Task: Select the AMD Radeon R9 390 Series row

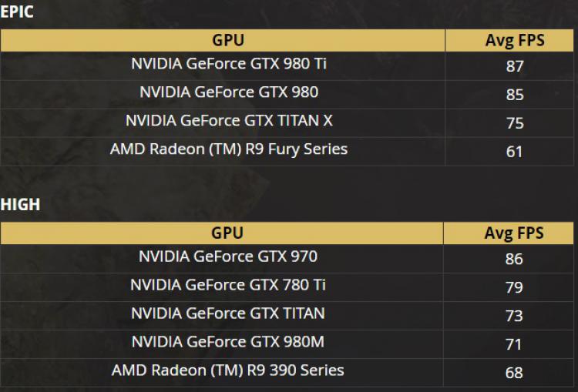Action: point(228,370)
